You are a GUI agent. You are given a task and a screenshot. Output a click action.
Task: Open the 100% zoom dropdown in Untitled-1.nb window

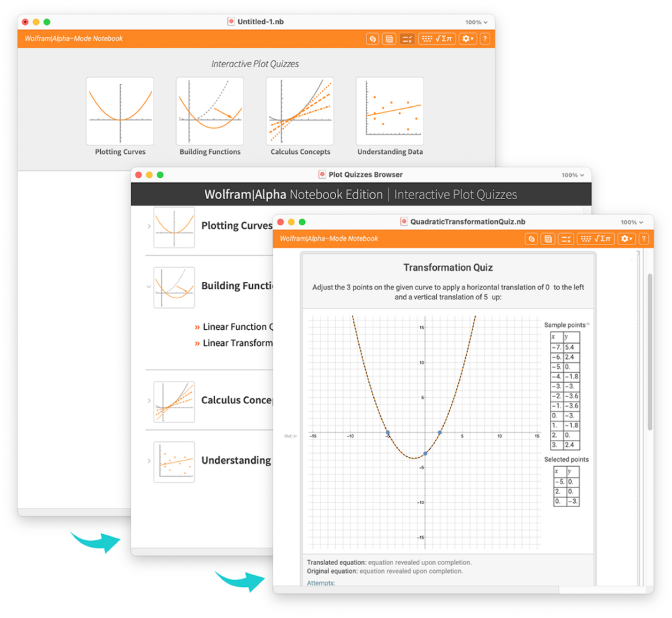pyautogui.click(x=476, y=22)
